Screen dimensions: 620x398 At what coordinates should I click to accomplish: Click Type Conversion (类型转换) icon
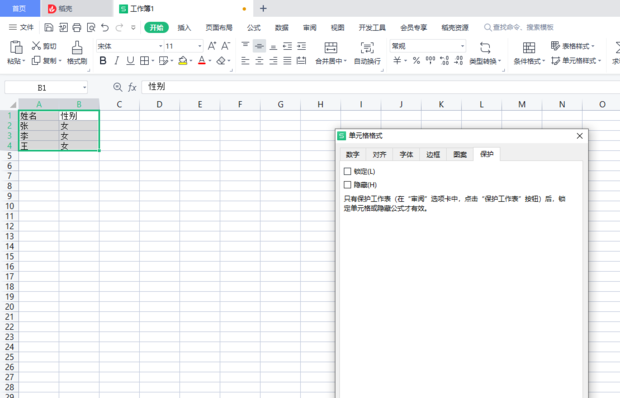tap(485, 48)
